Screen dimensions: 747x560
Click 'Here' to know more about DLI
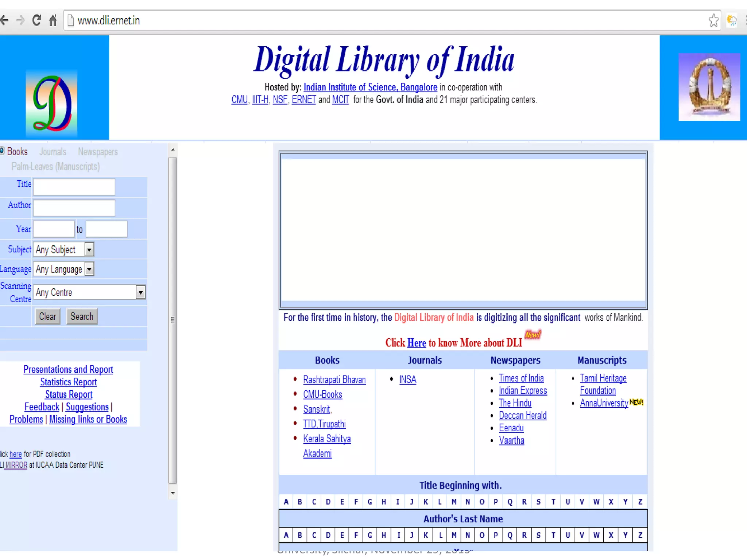[417, 343]
